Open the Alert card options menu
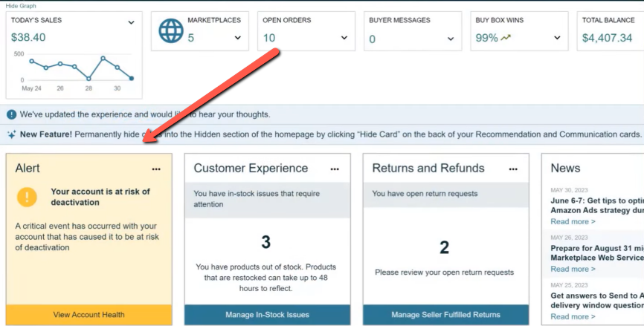644x326 pixels. (156, 169)
